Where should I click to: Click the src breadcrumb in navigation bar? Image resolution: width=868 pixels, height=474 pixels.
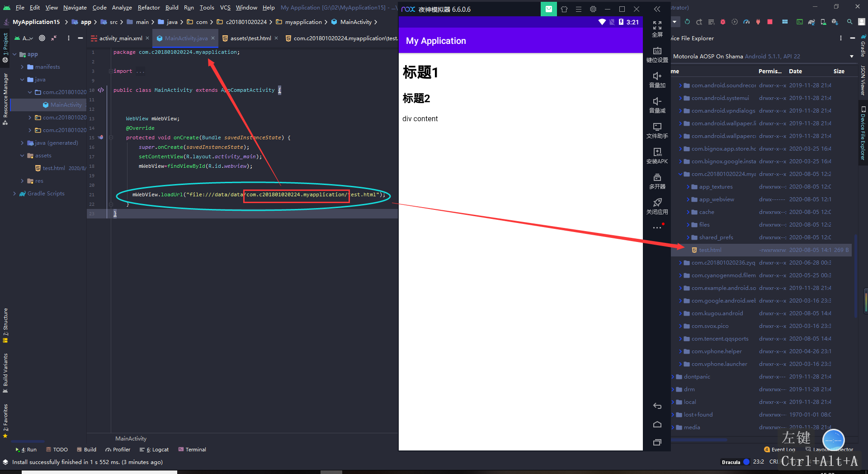(113, 22)
